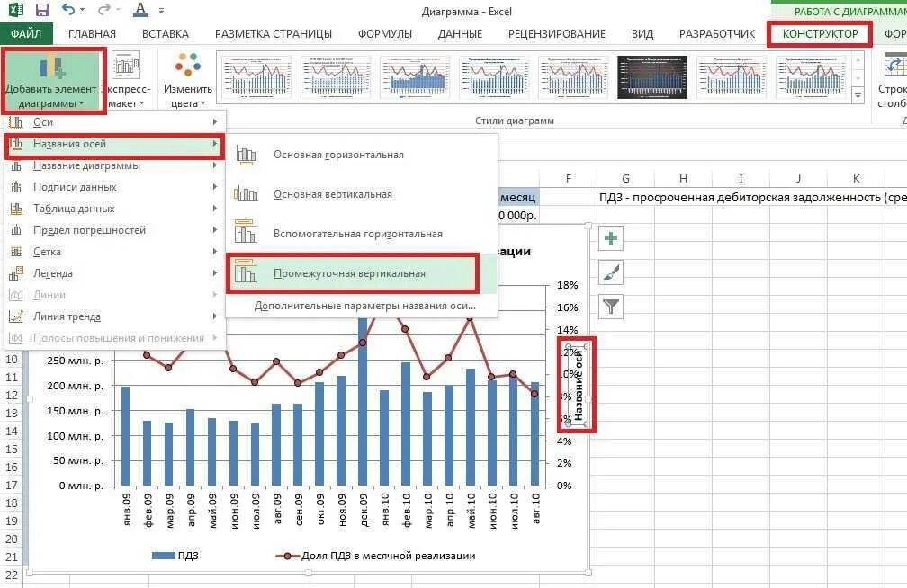Save the workbook with the diskette icon
907x588 pixels.
pyautogui.click(x=42, y=10)
